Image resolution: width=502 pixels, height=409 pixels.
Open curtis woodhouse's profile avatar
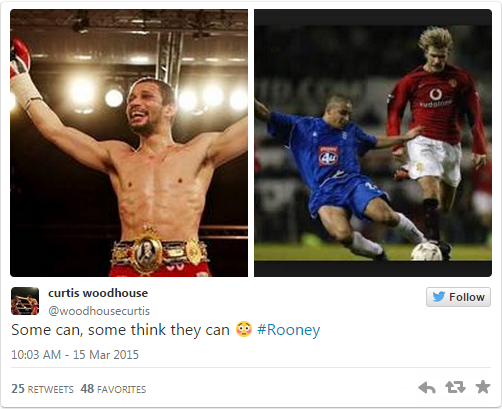(25, 301)
